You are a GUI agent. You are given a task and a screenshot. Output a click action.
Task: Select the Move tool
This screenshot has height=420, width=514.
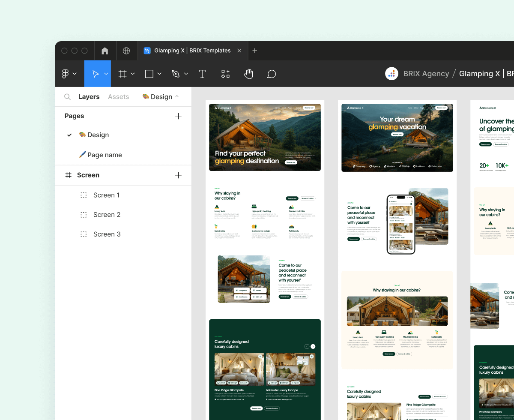point(95,73)
